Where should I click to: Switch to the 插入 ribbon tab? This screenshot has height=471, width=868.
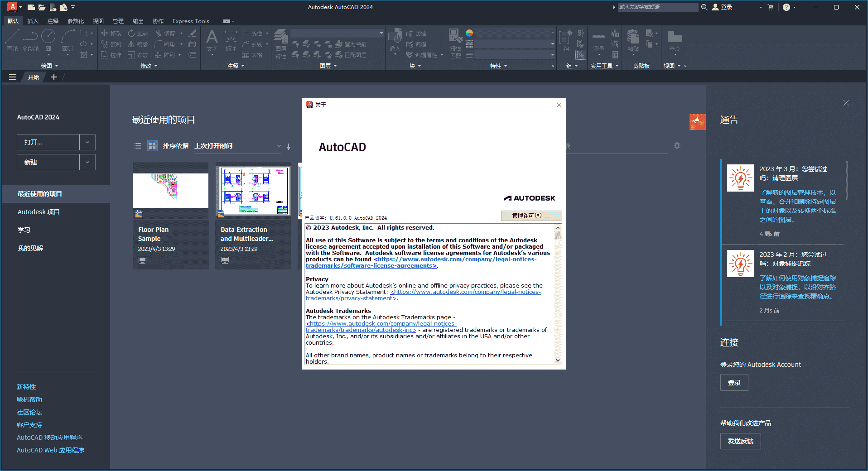(32, 21)
